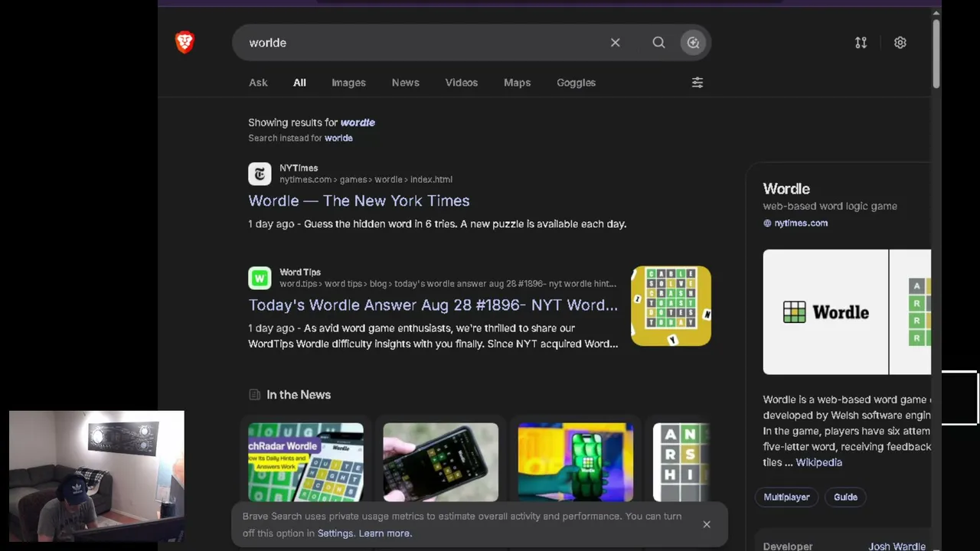The height and width of the screenshot is (551, 980).
Task: Click Learn more in metrics notice
Action: (385, 533)
